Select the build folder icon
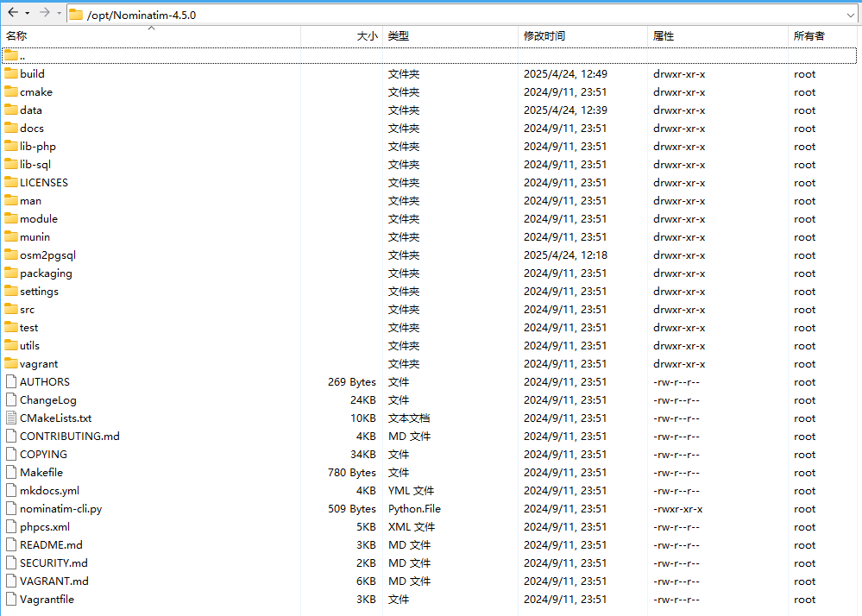This screenshot has height=616, width=862. pos(11,73)
